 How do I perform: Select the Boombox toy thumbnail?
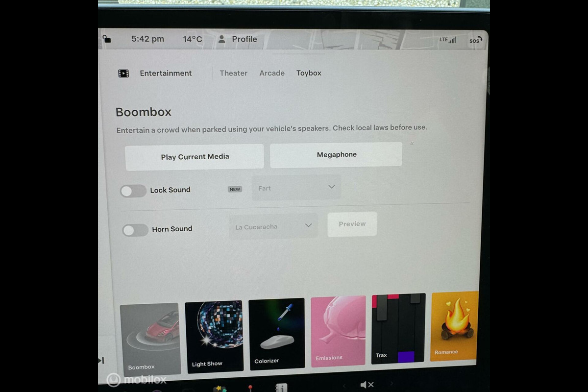point(149,339)
